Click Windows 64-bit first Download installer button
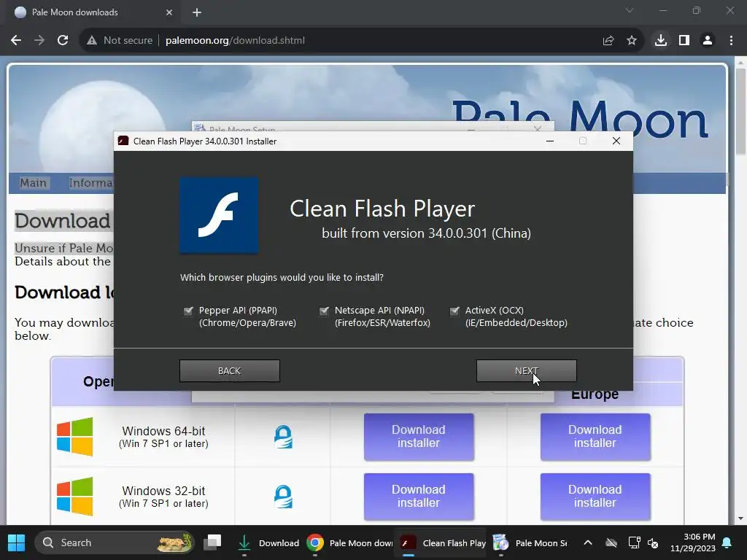747x560 pixels. coord(419,437)
